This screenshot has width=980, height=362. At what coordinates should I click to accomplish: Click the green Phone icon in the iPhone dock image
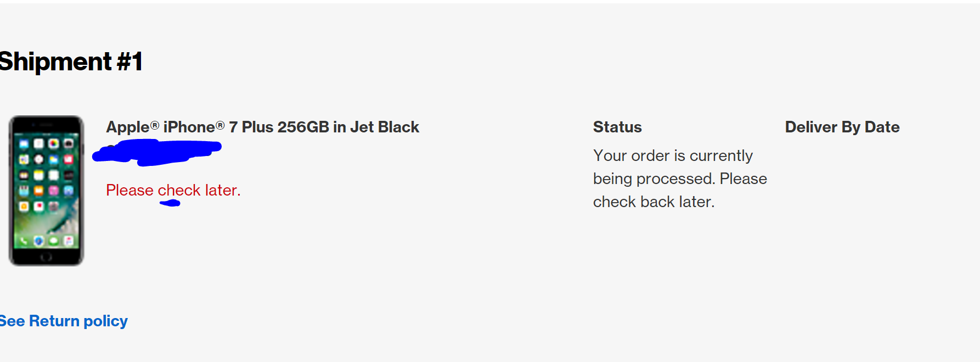point(24,241)
